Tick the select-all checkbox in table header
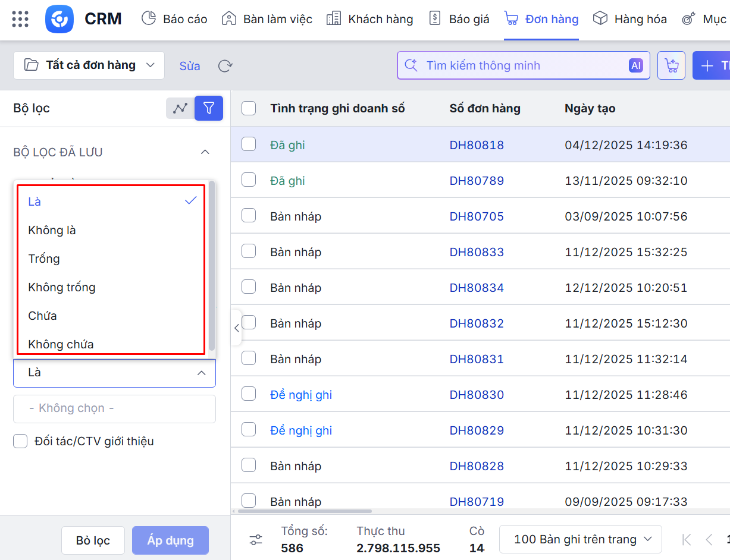The width and height of the screenshot is (730, 560). click(x=249, y=108)
